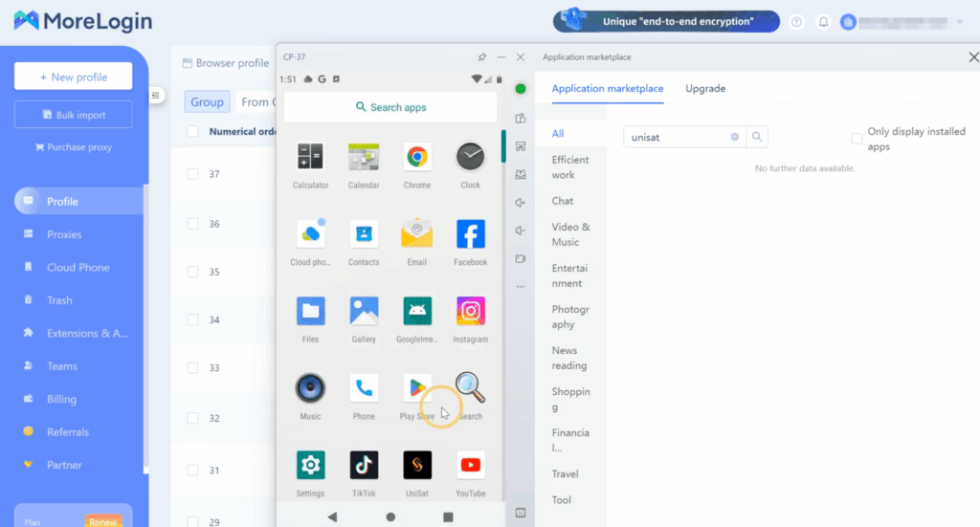Open Chrome on the cloud phone
Viewport: 980px width, 527px height.
coord(416,157)
